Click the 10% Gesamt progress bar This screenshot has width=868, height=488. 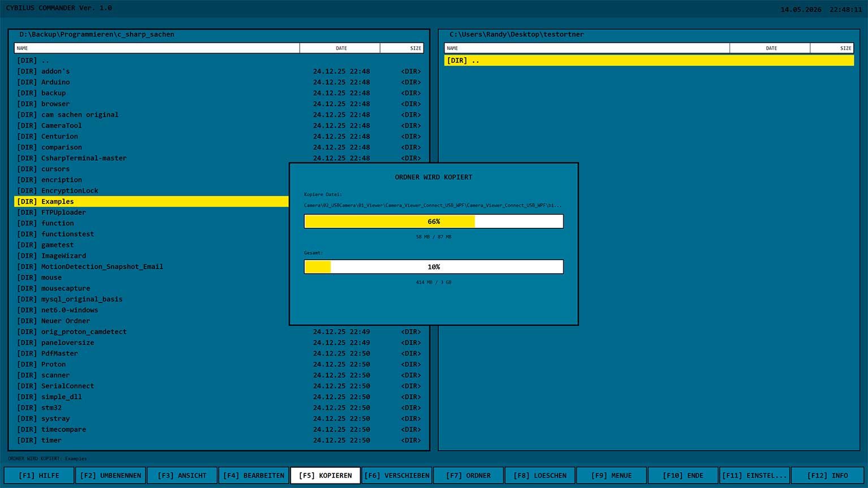(434, 267)
